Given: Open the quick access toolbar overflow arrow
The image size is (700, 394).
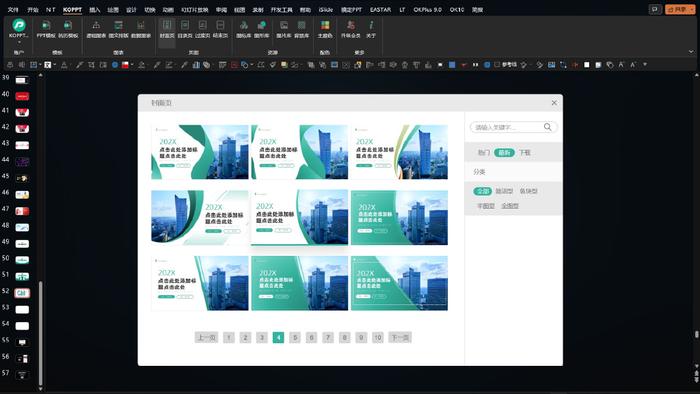Looking at the screenshot, I should pos(645,65).
